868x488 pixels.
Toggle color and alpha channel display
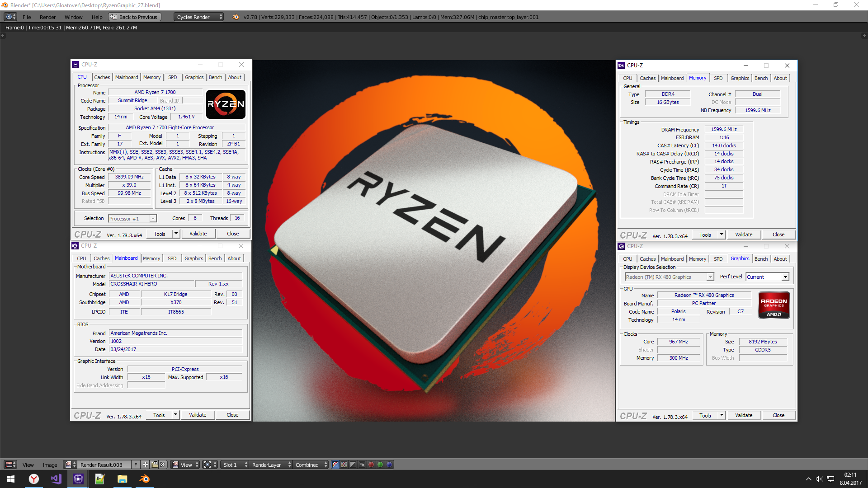click(335, 465)
